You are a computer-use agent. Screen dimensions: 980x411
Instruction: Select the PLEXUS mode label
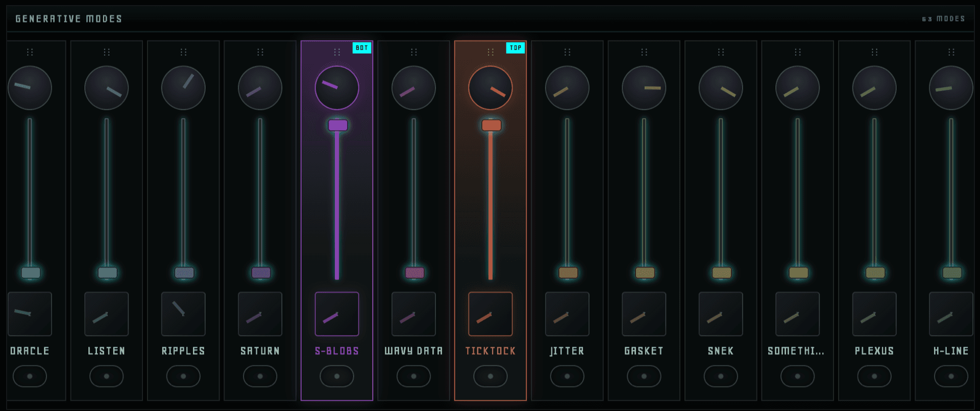[x=874, y=351]
